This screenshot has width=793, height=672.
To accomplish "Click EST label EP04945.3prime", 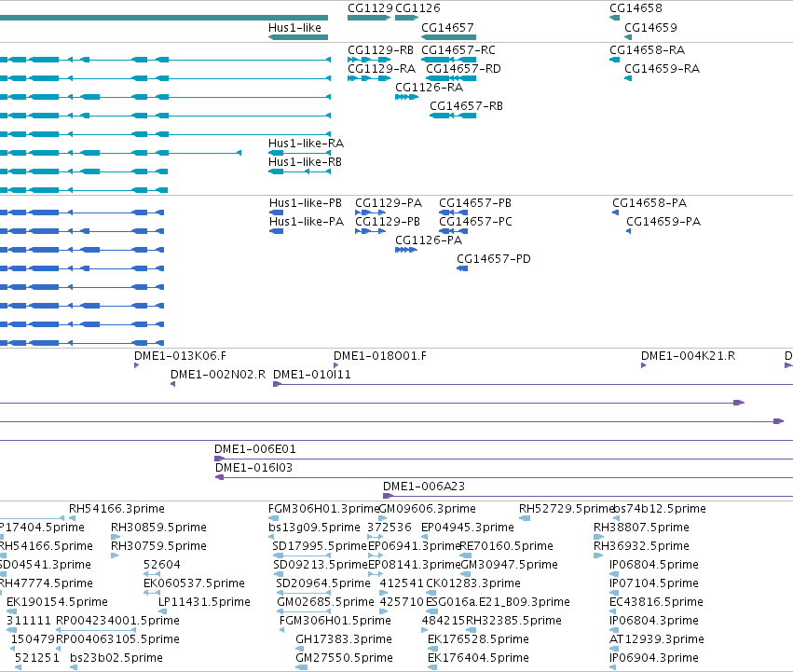I will pyautogui.click(x=468, y=528).
